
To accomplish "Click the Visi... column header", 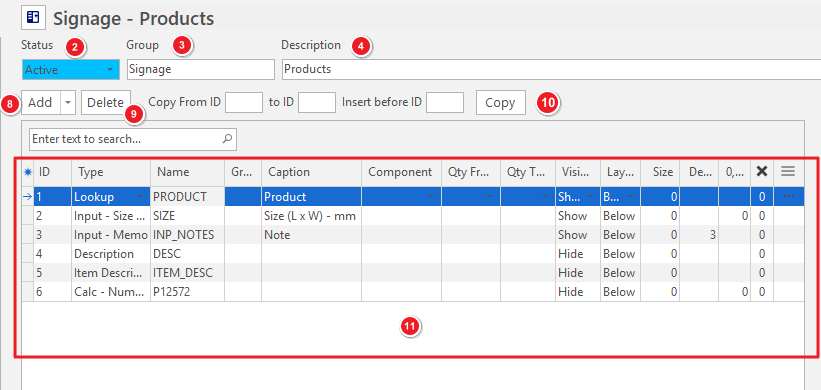I will [578, 172].
